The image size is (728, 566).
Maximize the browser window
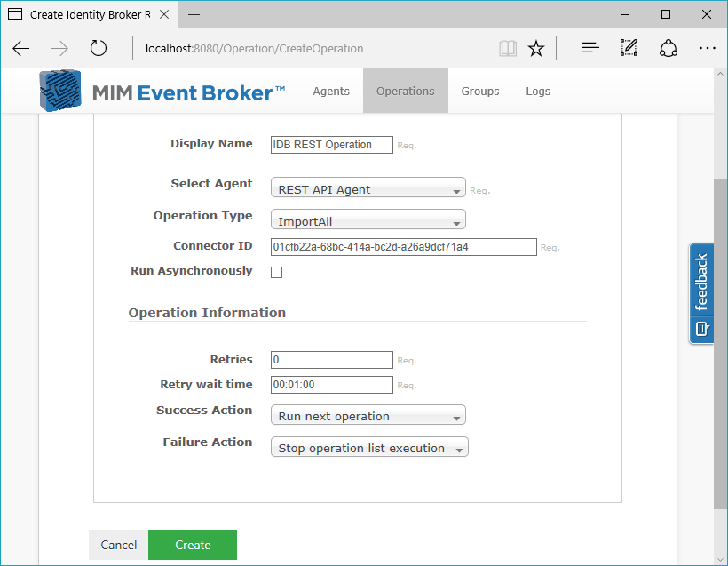pos(666,14)
